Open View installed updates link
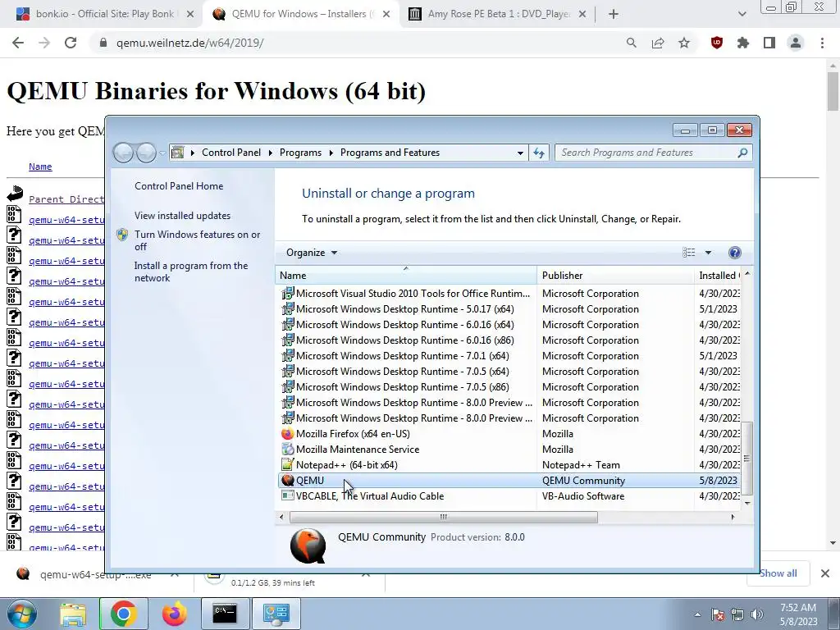This screenshot has width=840, height=630. tap(182, 216)
